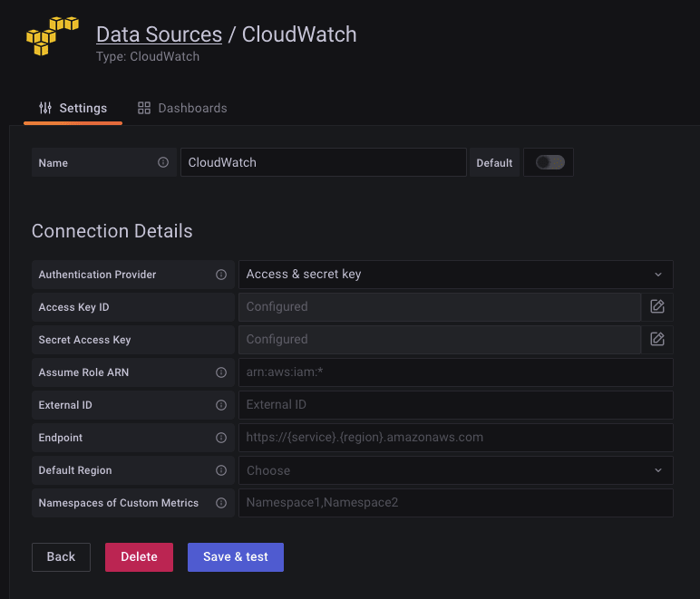
Task: Focus the Name field containing CloudWatch
Action: click(x=323, y=162)
